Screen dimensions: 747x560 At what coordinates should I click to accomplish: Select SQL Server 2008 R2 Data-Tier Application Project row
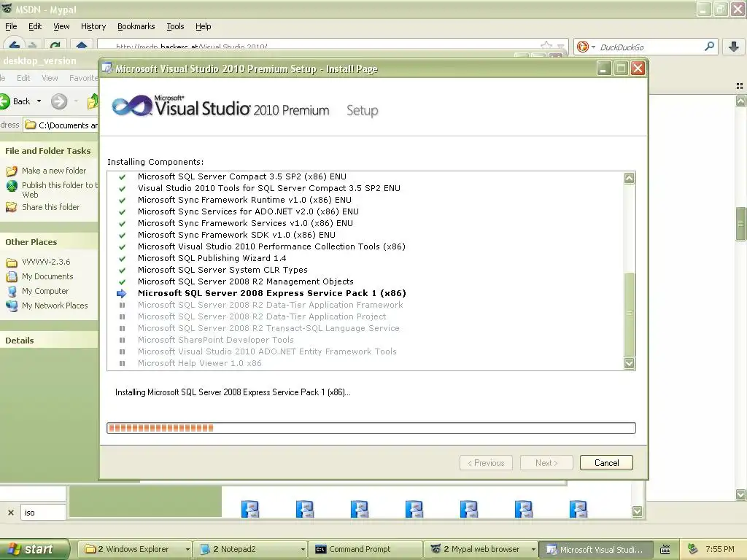(x=262, y=316)
